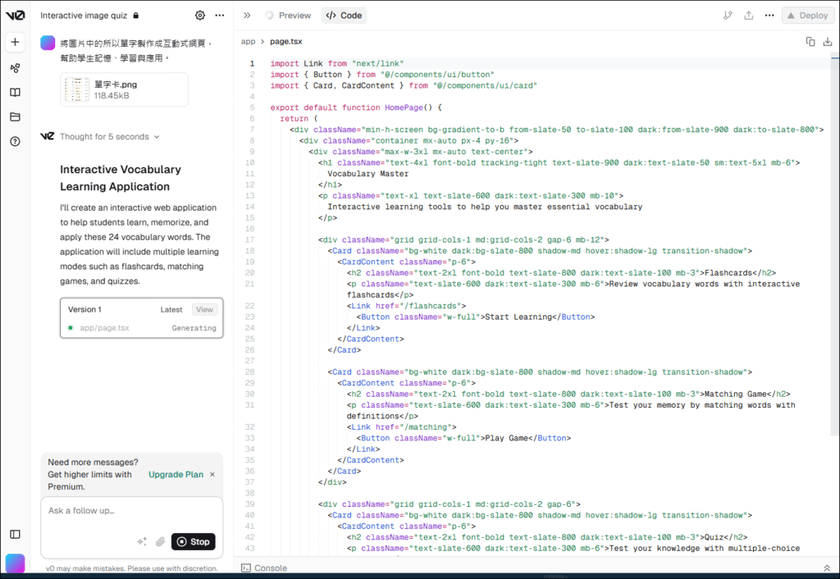Click the Latest label in version card
Screen dimensions: 840x579
coord(171,310)
